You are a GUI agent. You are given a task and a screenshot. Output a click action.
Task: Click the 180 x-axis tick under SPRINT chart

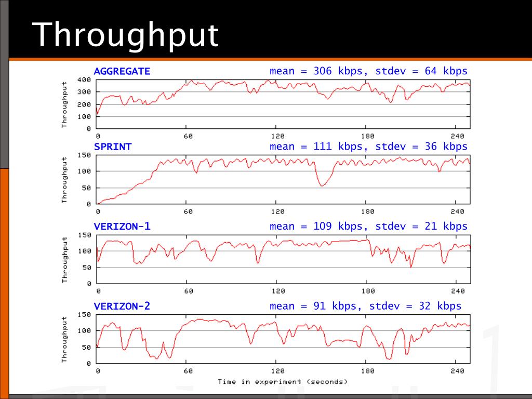tap(367, 211)
